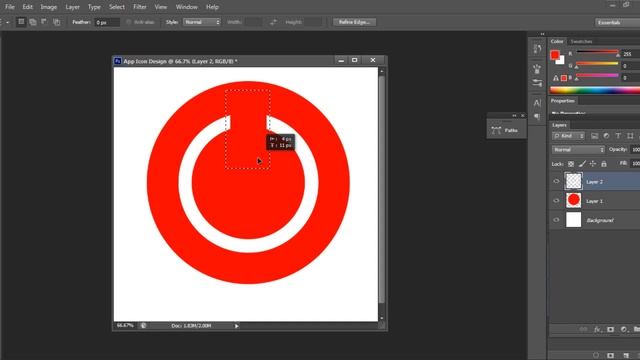Select New selection mode icon in options bar

pyautogui.click(x=21, y=22)
